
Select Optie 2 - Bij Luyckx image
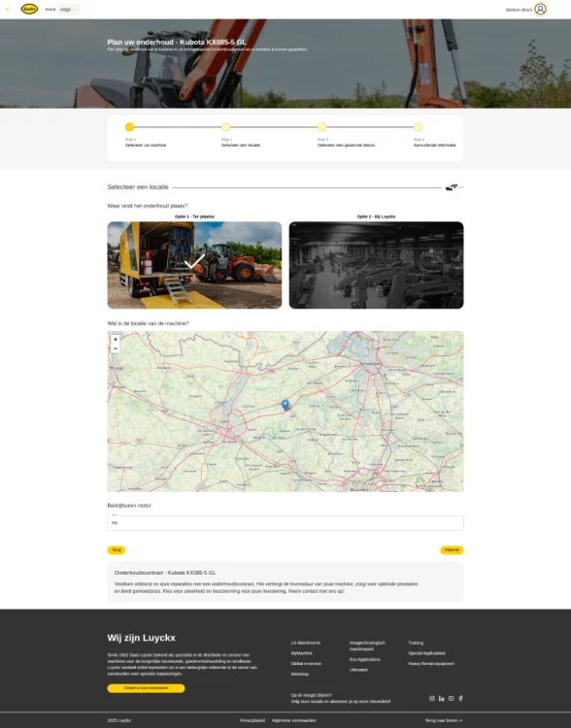pos(376,265)
